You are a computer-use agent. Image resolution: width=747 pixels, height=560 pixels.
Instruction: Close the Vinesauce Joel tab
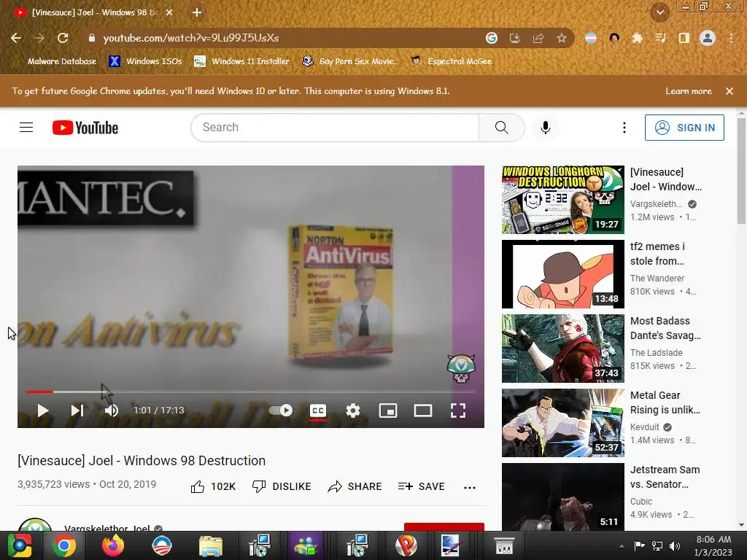click(x=169, y=12)
